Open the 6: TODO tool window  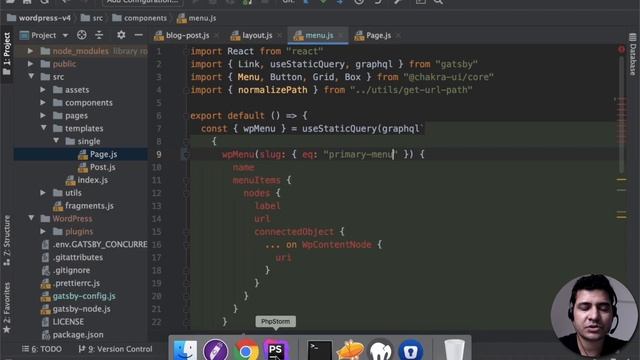(x=42, y=349)
